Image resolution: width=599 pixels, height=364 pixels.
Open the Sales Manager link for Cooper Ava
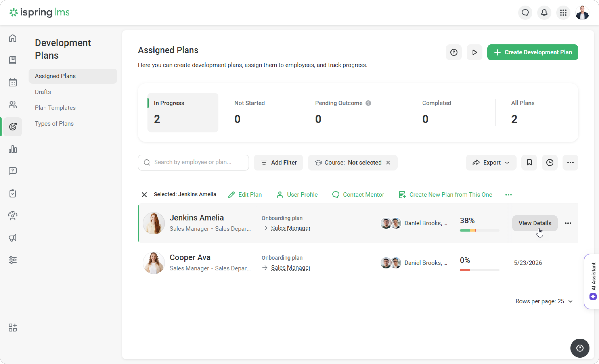(x=291, y=268)
